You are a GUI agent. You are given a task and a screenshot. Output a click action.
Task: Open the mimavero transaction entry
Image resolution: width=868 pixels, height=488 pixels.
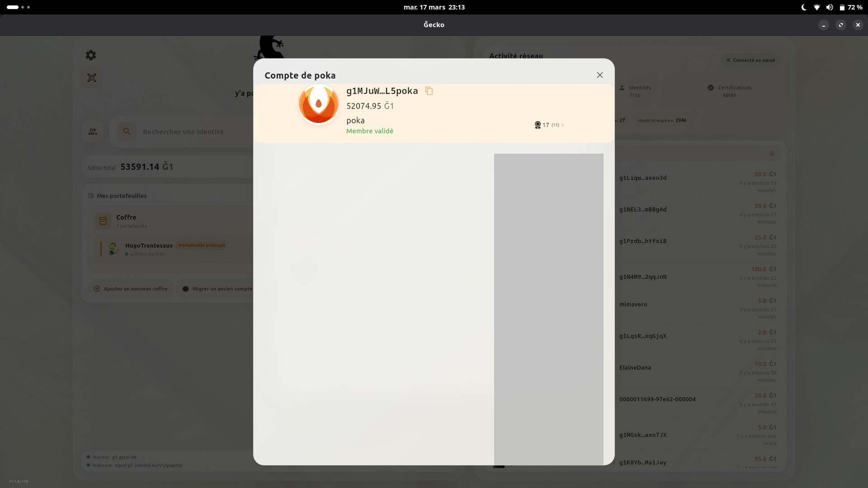coord(633,305)
